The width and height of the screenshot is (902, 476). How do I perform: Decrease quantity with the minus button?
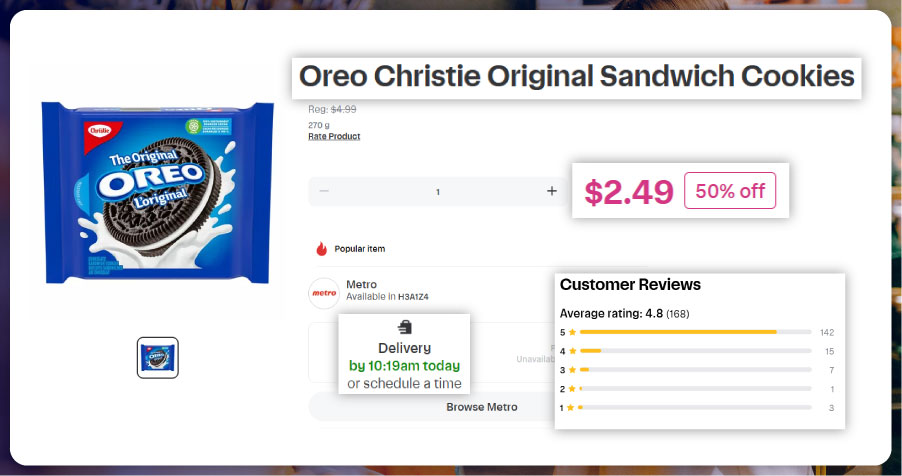tap(323, 191)
